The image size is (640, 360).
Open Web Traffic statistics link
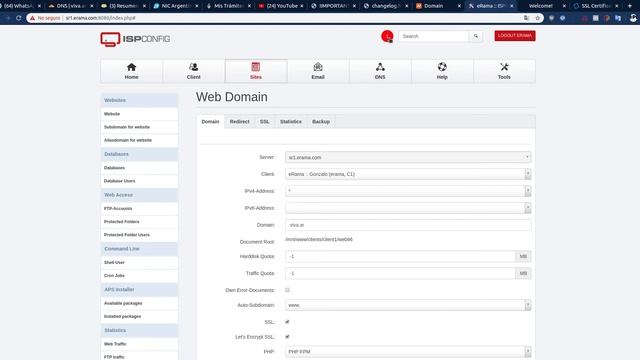pos(139,344)
